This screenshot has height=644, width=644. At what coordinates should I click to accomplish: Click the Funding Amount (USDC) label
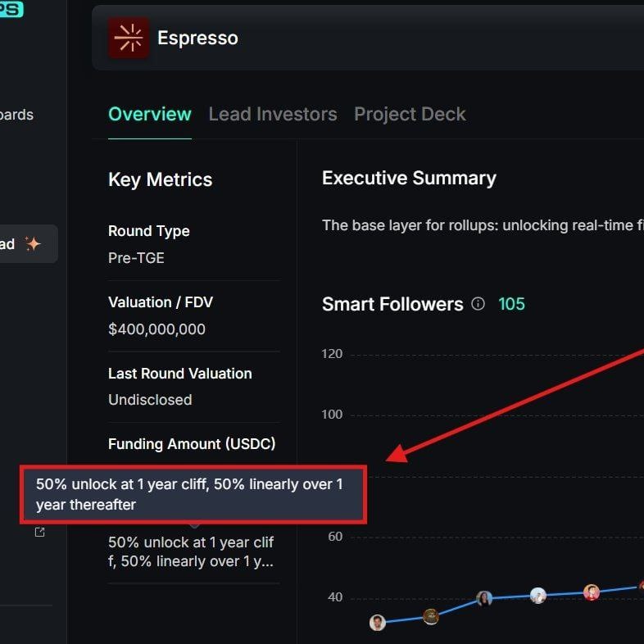[x=192, y=444]
